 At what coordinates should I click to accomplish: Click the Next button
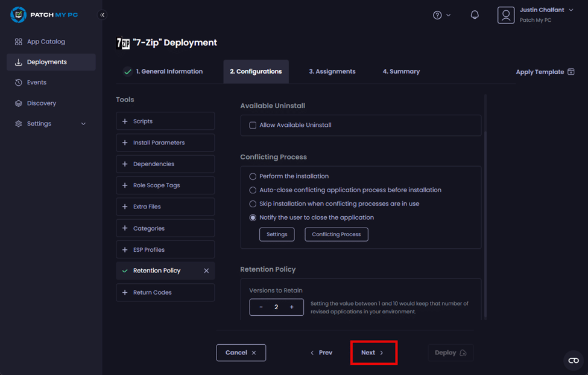pyautogui.click(x=373, y=353)
